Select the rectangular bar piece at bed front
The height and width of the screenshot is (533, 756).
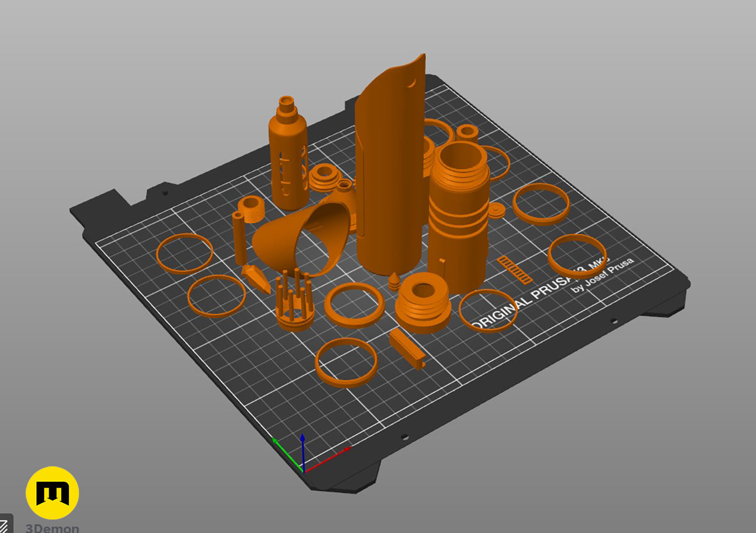(x=406, y=348)
